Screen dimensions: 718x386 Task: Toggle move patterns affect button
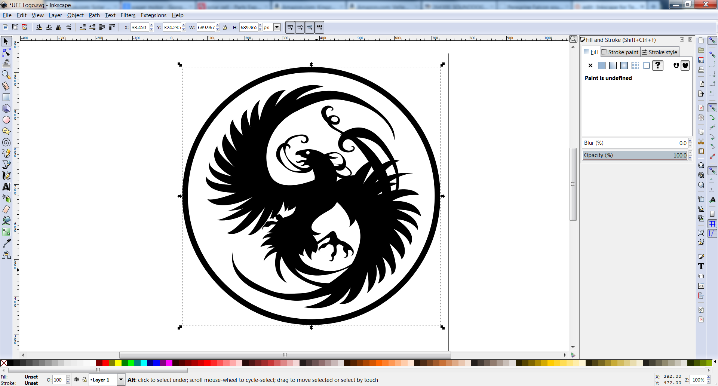[320, 27]
